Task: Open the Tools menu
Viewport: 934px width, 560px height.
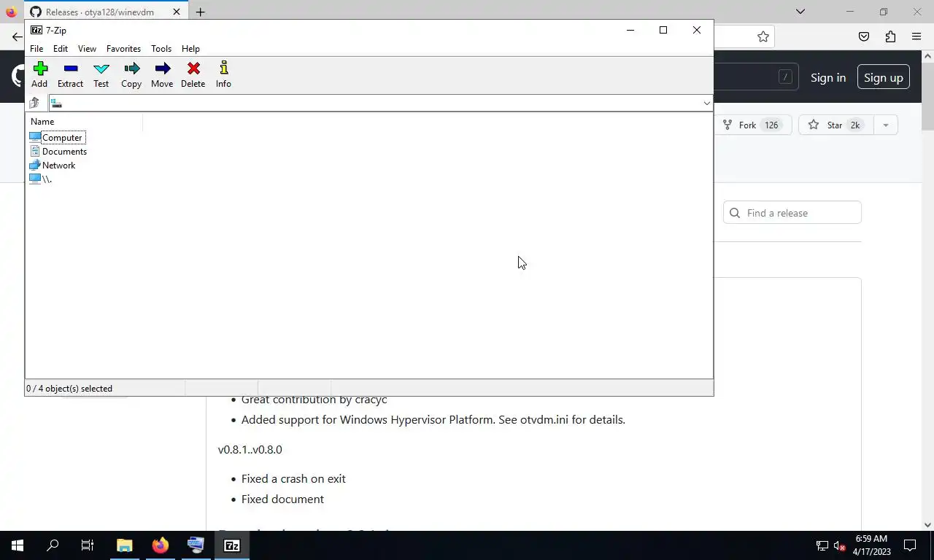Action: coord(161,49)
